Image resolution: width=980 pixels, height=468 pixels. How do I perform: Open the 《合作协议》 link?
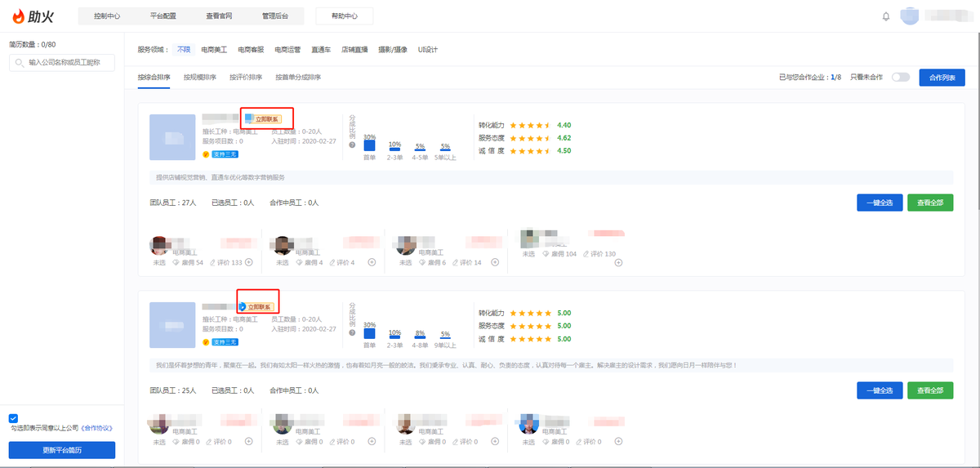tap(96, 429)
